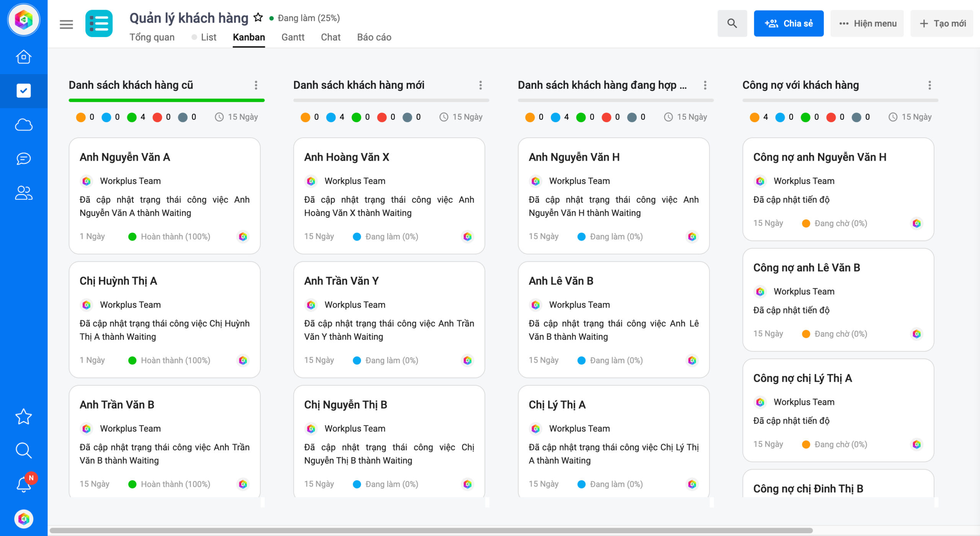
Task: Select the Kanban tab
Action: [x=249, y=37]
